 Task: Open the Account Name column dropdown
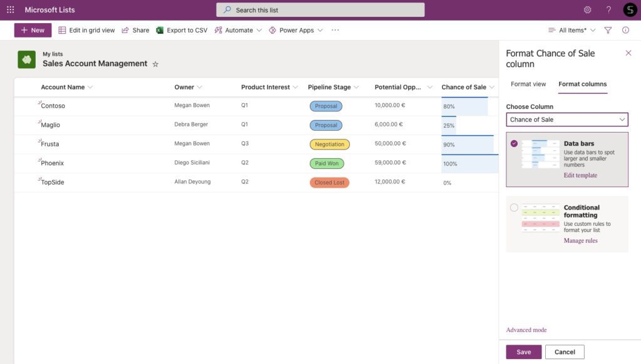coord(90,87)
